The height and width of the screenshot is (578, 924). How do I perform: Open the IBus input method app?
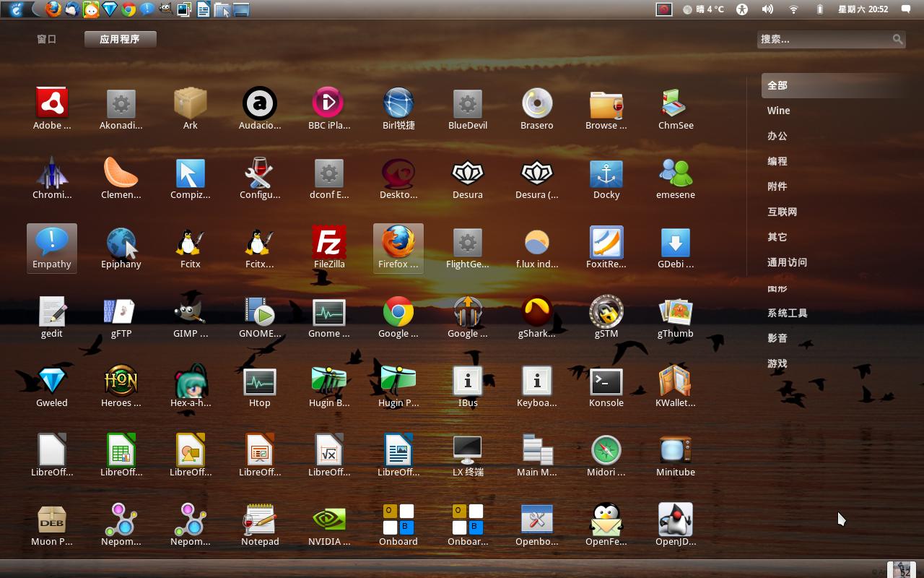pyautogui.click(x=468, y=381)
